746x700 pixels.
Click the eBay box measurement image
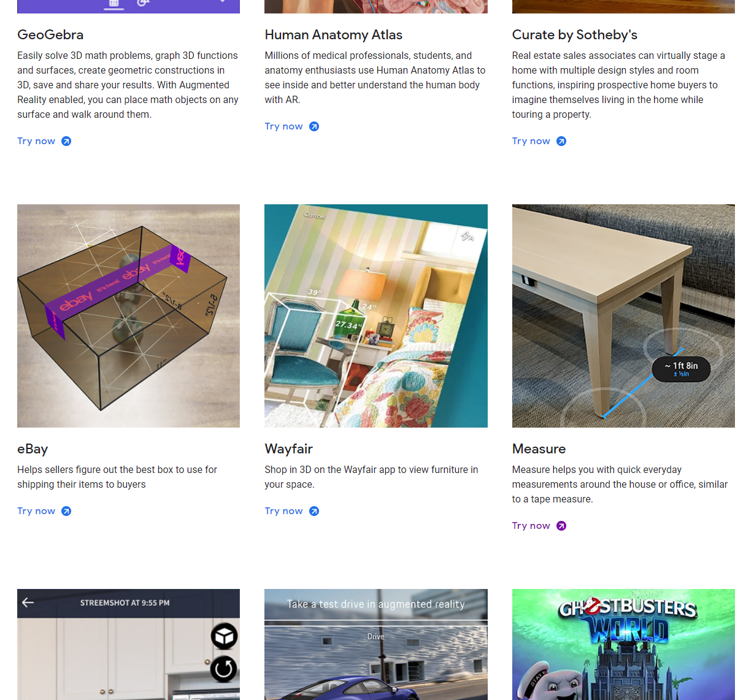click(x=128, y=315)
